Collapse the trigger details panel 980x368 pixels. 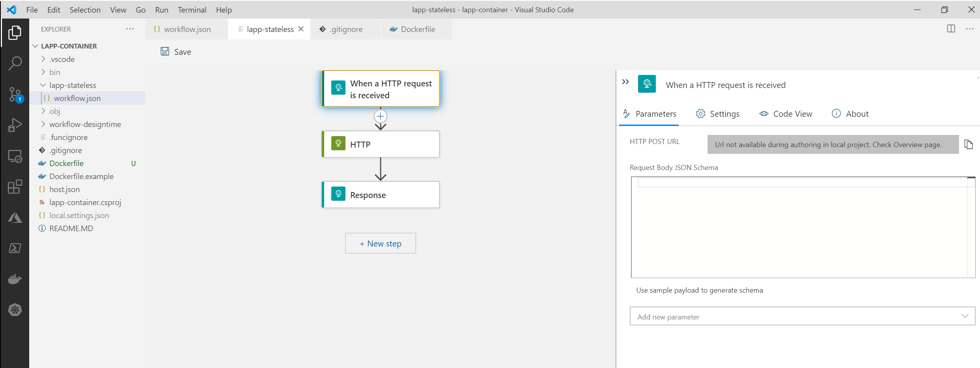[x=625, y=82]
